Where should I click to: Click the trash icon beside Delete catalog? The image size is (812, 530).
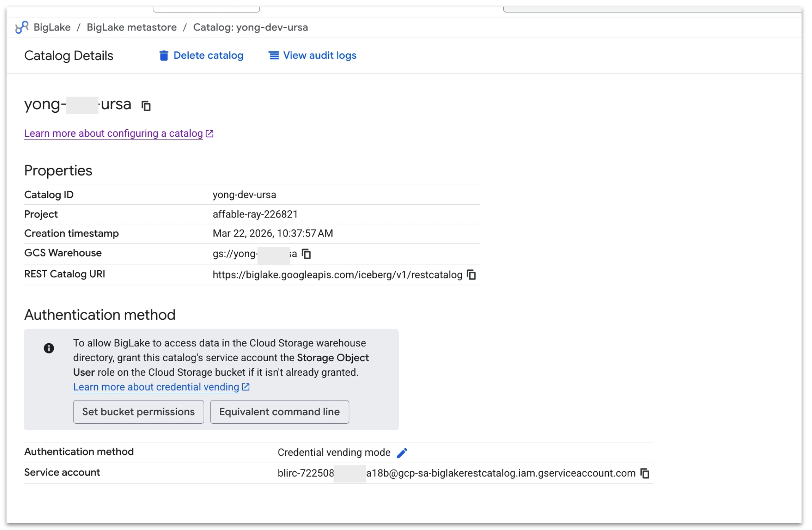[x=163, y=56]
